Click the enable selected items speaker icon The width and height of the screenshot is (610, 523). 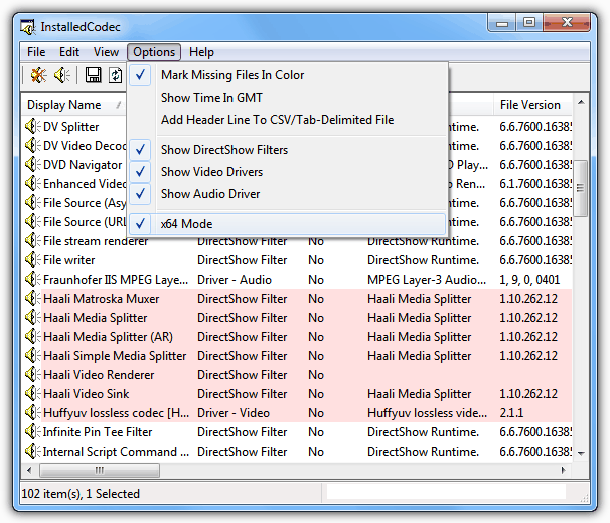(61, 75)
